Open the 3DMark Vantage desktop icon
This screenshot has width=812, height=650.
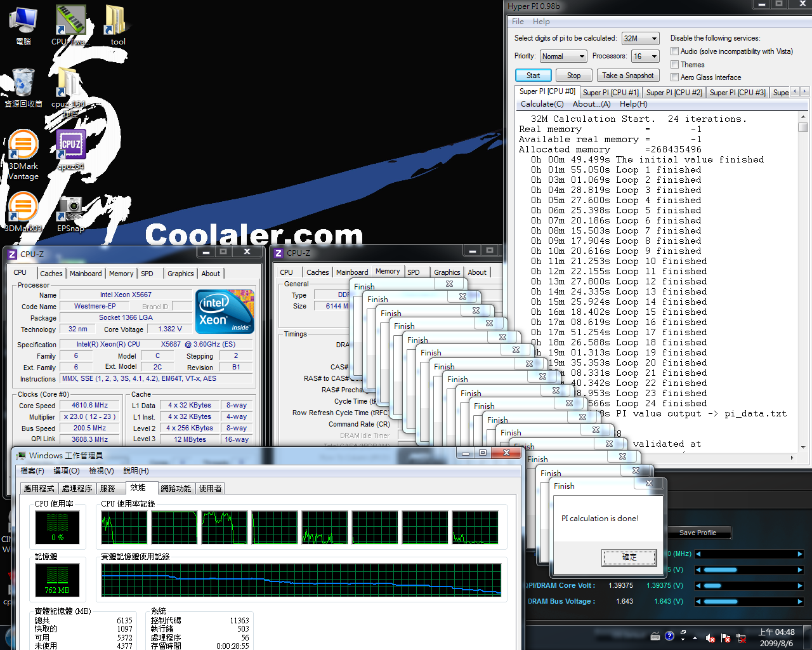23,146
